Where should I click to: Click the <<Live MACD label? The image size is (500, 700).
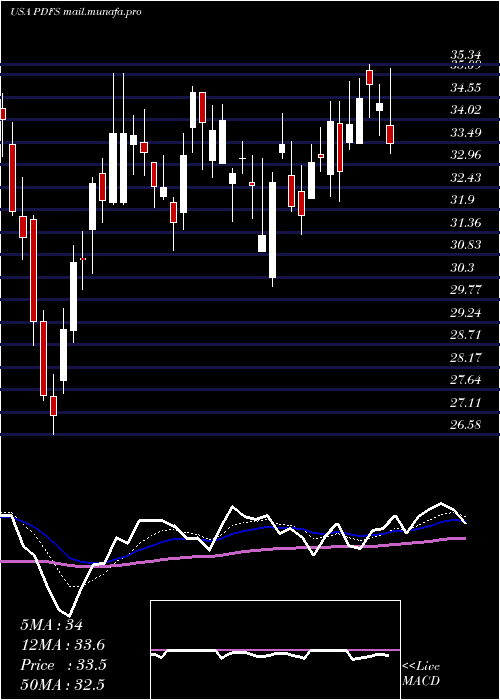pos(421,673)
